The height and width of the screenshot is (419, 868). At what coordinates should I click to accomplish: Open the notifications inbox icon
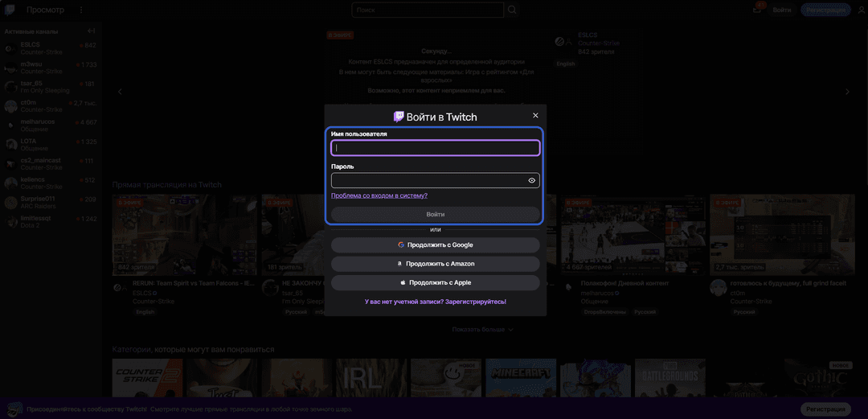pos(757,10)
